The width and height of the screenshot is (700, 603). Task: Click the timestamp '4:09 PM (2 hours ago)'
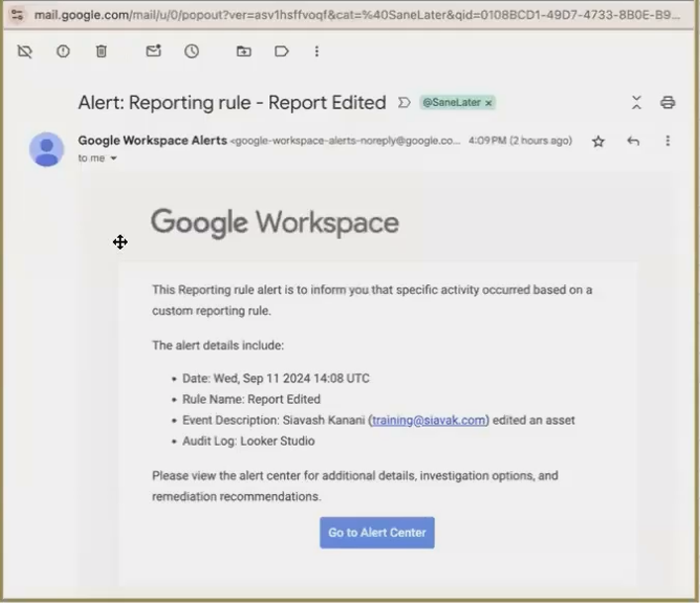(x=520, y=141)
